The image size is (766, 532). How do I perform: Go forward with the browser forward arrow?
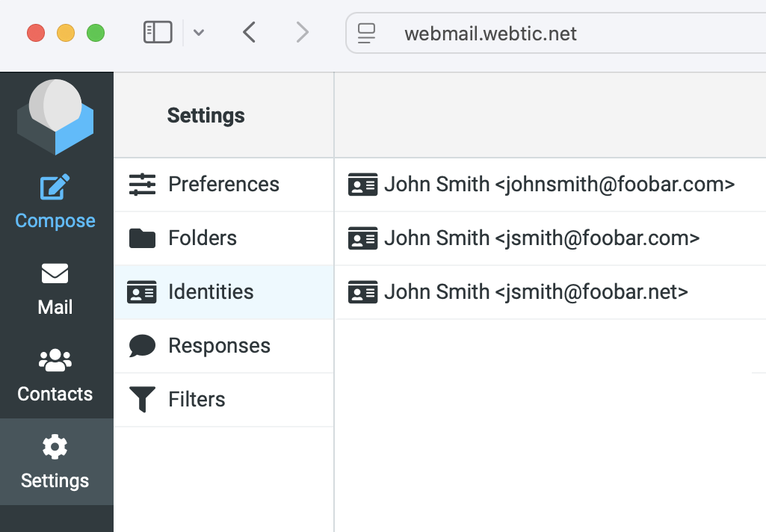pyautogui.click(x=303, y=33)
